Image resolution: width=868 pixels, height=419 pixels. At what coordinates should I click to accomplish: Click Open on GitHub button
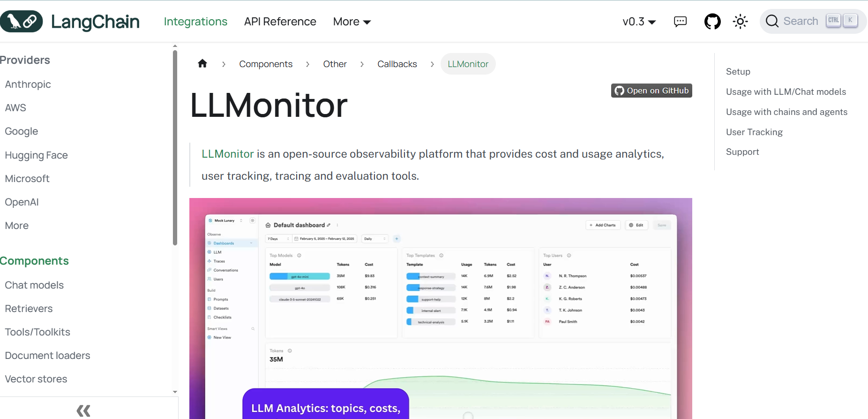click(x=651, y=91)
